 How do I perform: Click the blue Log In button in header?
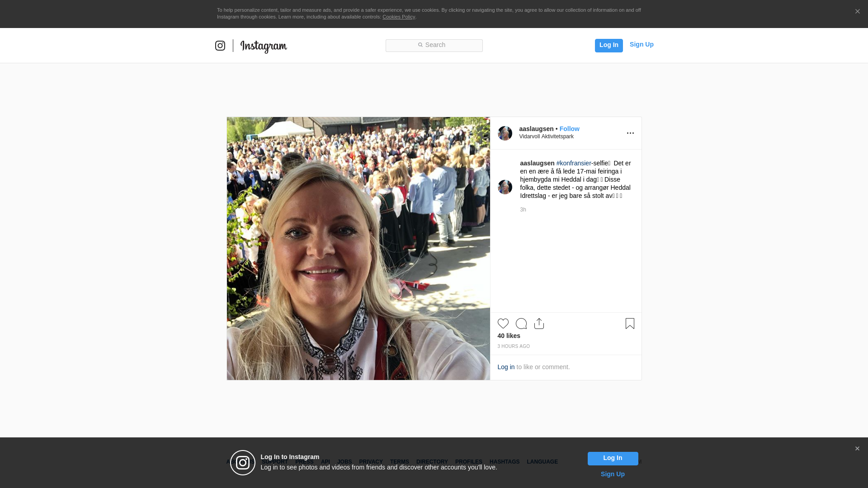coord(609,46)
